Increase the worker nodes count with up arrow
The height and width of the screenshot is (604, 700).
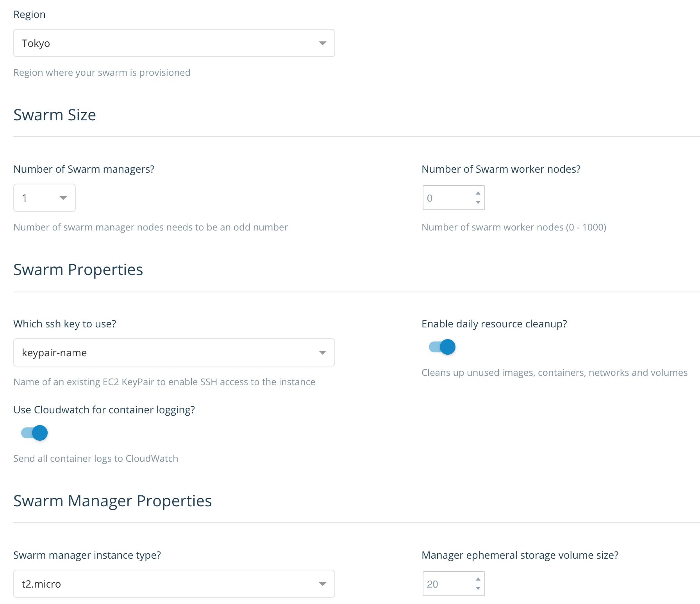[478, 193]
